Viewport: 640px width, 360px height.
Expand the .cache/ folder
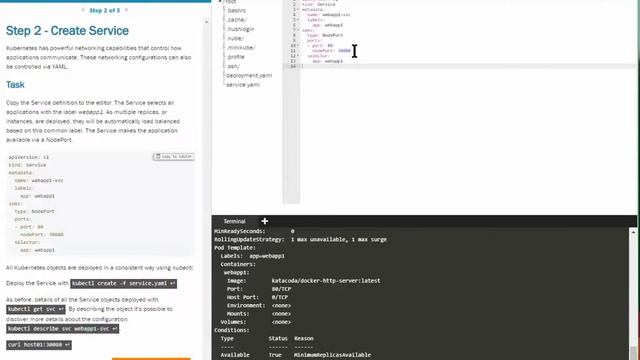[x=237, y=20]
